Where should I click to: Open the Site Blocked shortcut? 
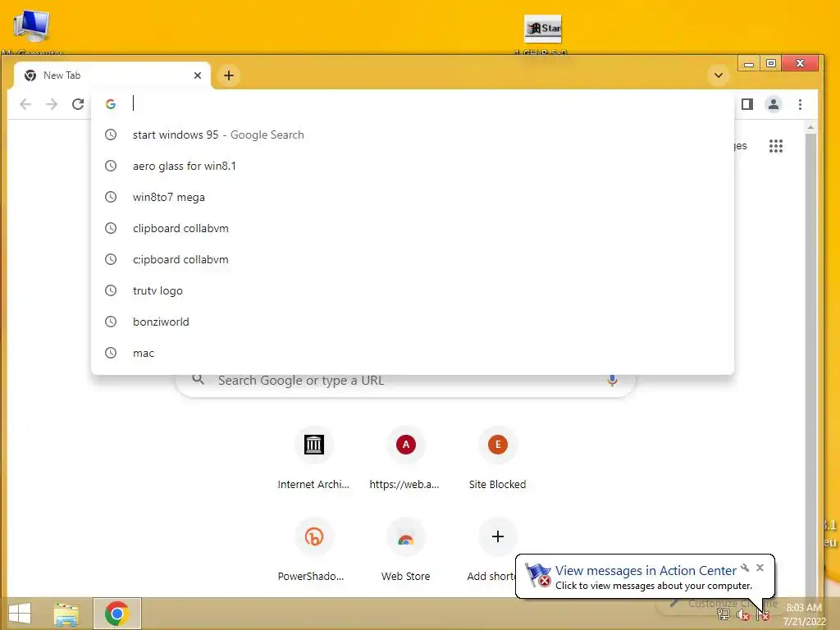[x=498, y=459]
